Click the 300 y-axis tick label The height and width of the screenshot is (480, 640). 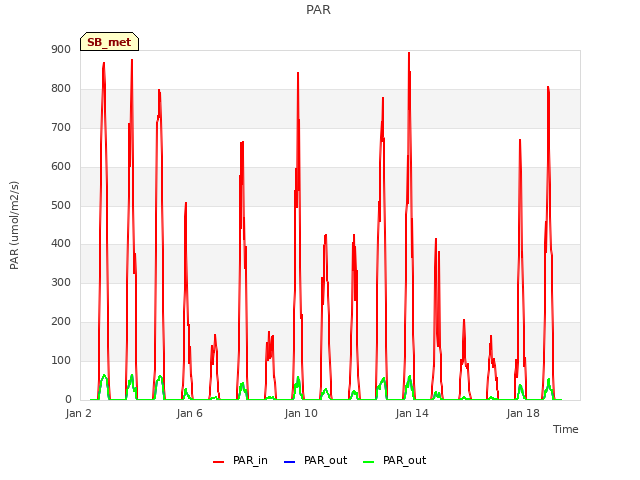(x=61, y=282)
